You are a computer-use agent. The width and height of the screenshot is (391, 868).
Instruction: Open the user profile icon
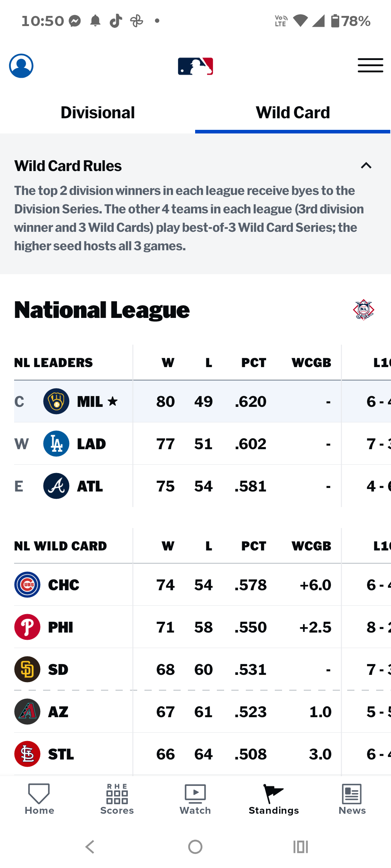click(x=21, y=66)
